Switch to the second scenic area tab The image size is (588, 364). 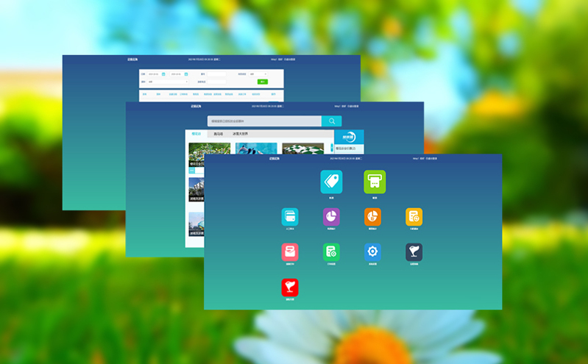218,135
